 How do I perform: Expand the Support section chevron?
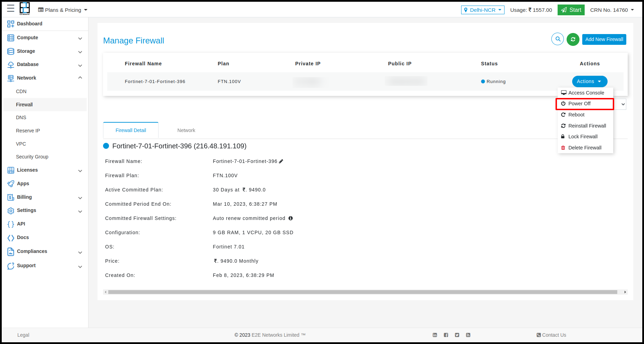[x=80, y=267]
